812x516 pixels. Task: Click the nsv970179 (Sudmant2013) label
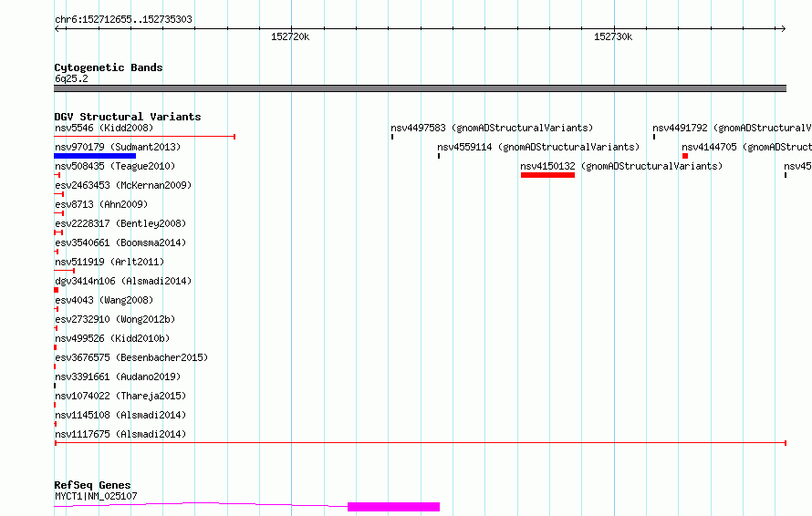[x=118, y=147]
